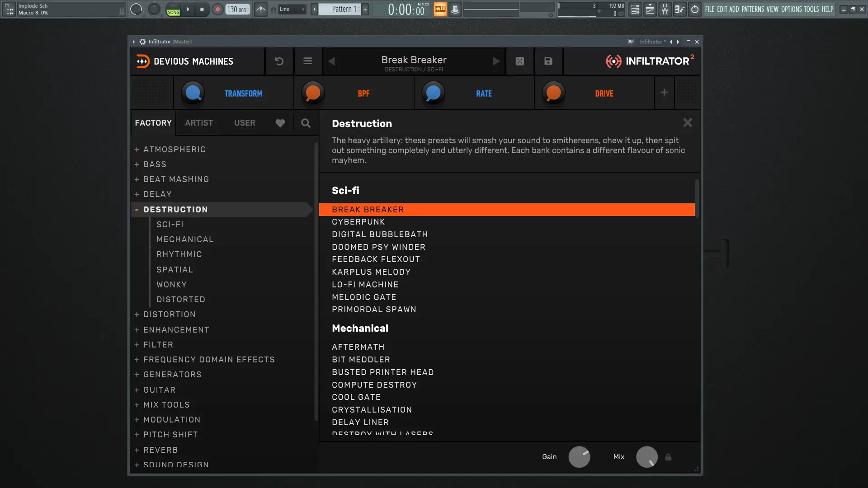Show favorite presets with heart icon
The width and height of the screenshot is (868, 488).
click(280, 123)
